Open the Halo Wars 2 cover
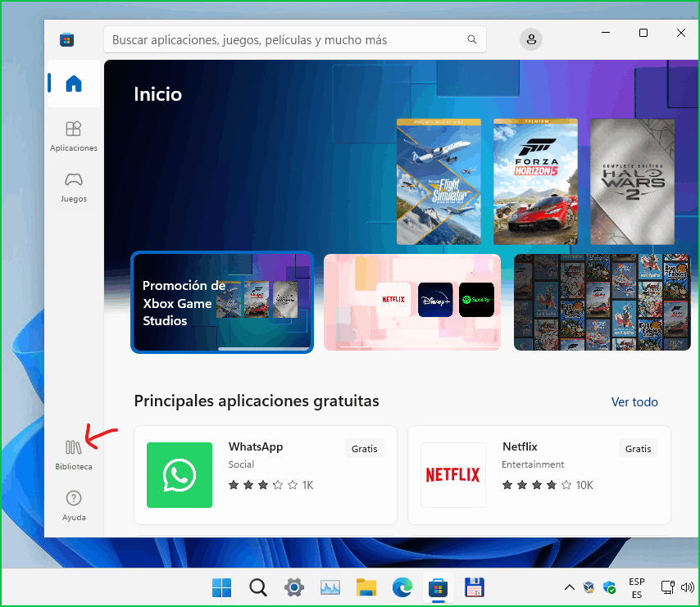Viewport: 700px width, 607px height. point(632,182)
